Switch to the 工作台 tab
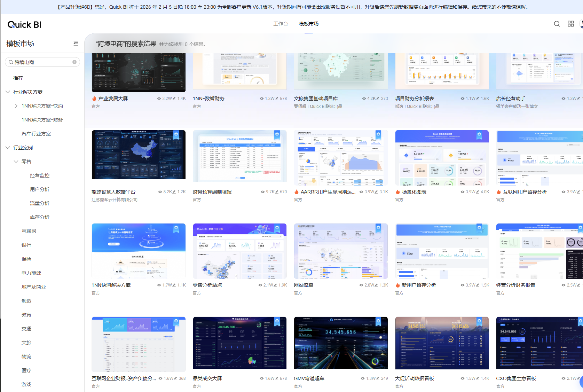Screen dimensions: 583x392 [281, 24]
